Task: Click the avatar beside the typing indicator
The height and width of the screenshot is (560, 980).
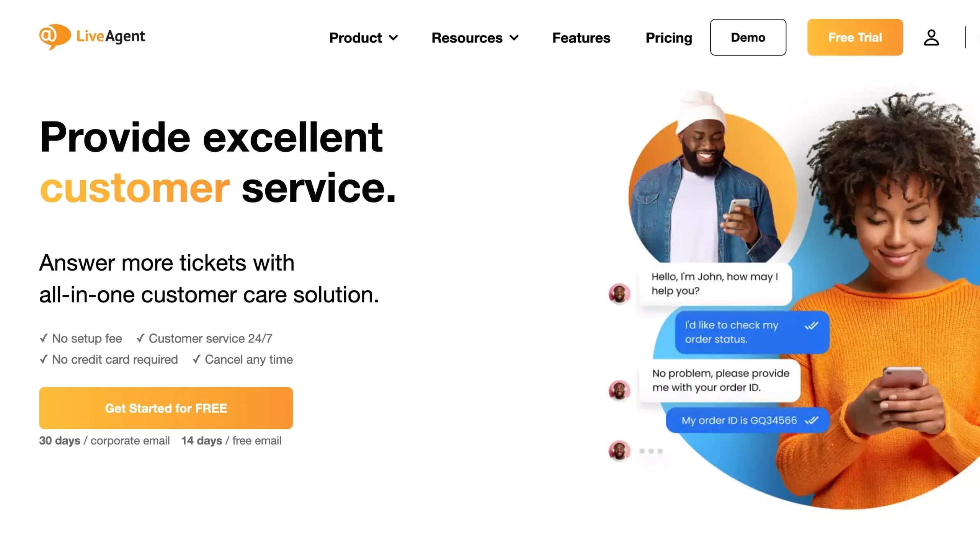Action: pyautogui.click(x=619, y=451)
